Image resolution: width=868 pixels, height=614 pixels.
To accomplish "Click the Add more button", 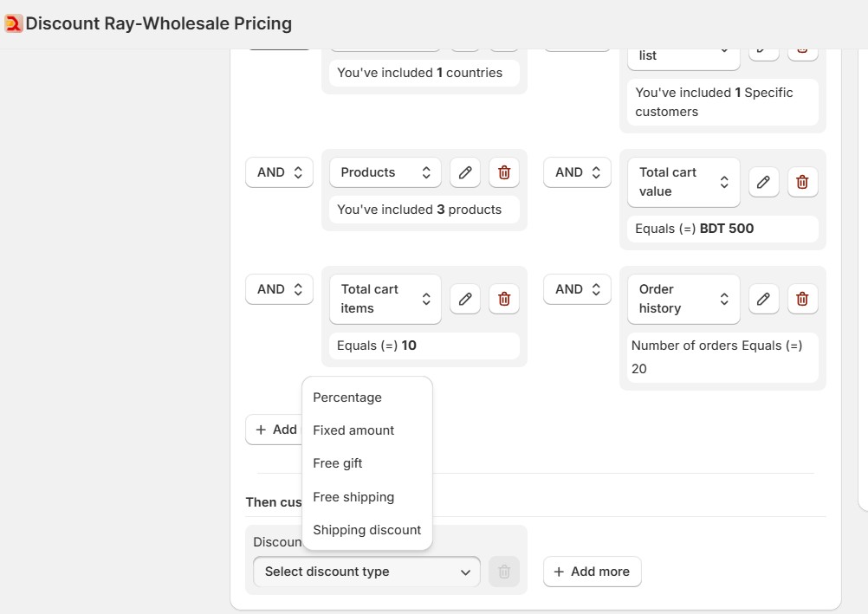I will click(592, 572).
